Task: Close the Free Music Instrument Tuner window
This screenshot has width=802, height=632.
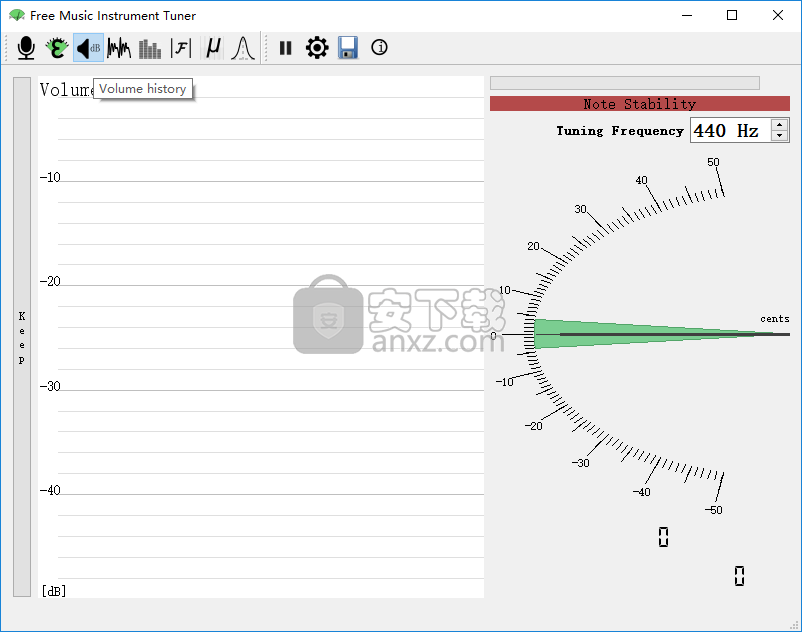Action: click(x=778, y=15)
